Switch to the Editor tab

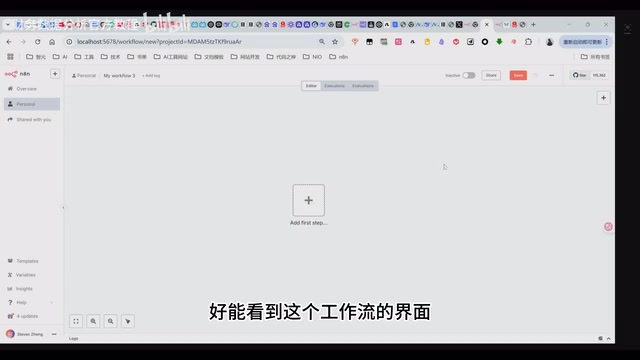[311, 86]
